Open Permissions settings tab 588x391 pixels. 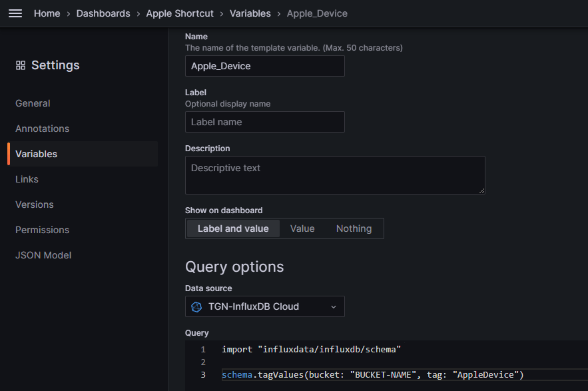click(x=42, y=230)
